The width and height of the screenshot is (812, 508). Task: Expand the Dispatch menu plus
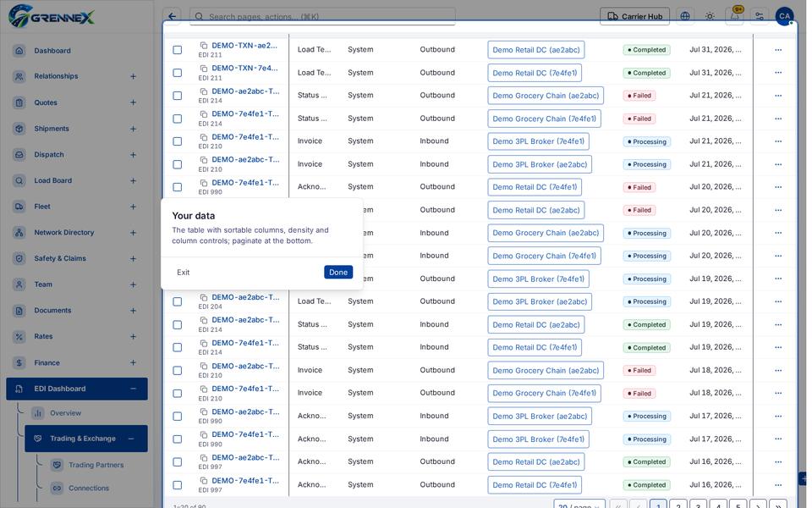133,154
